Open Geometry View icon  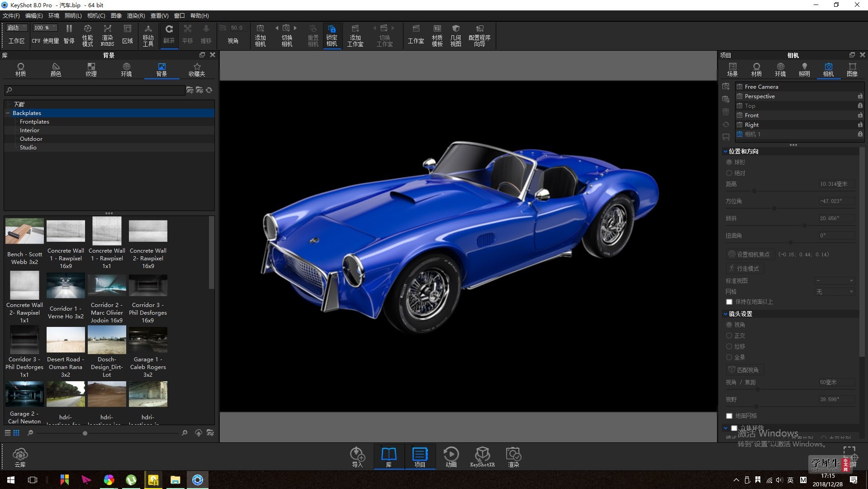(455, 35)
